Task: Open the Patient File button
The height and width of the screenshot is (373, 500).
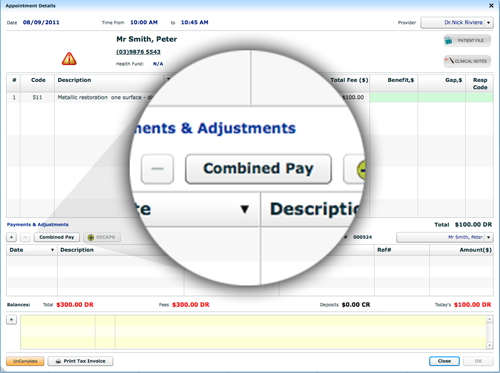Action: tap(467, 41)
